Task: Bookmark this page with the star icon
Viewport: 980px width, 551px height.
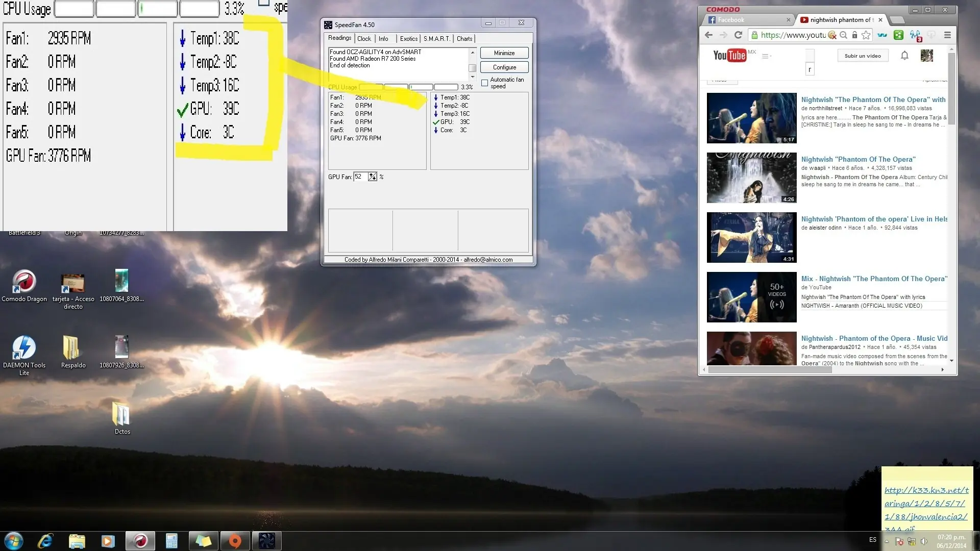Action: point(866,35)
